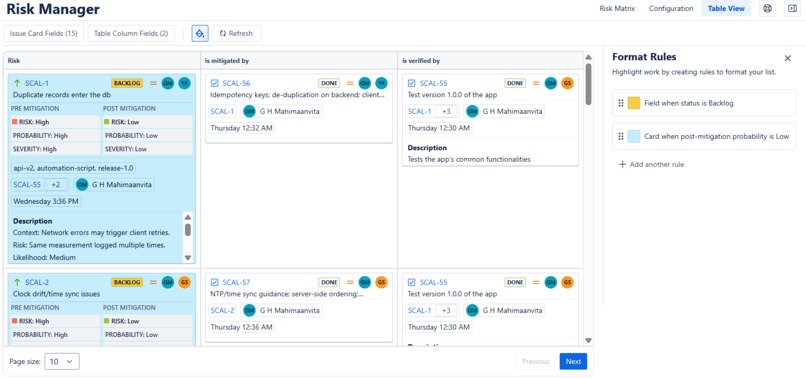Screen dimensions: 806x379
Task: Open linked SCAL-2 chip on SCAL-57 card
Action: [223, 310]
